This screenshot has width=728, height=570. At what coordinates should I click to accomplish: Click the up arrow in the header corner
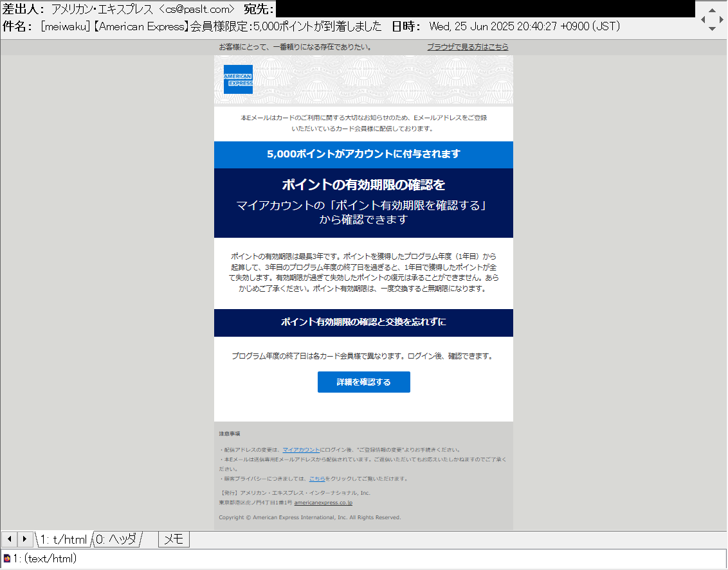click(x=712, y=10)
